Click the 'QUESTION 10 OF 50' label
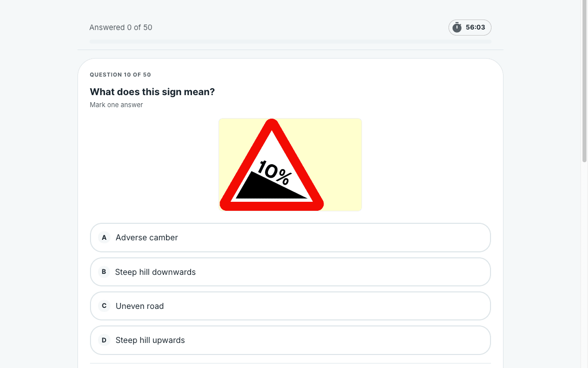 click(120, 75)
